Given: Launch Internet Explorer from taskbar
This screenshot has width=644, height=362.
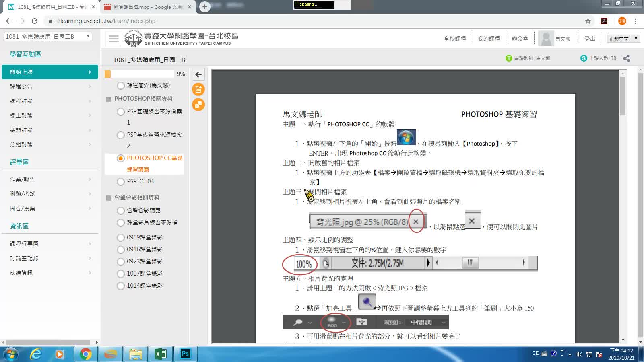Looking at the screenshot, I should 35,354.
